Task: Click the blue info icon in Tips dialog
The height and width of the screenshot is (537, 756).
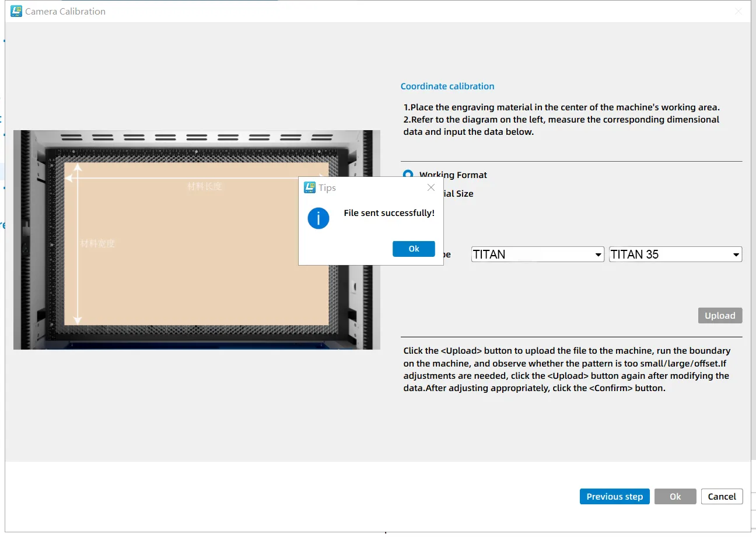Action: click(x=318, y=218)
